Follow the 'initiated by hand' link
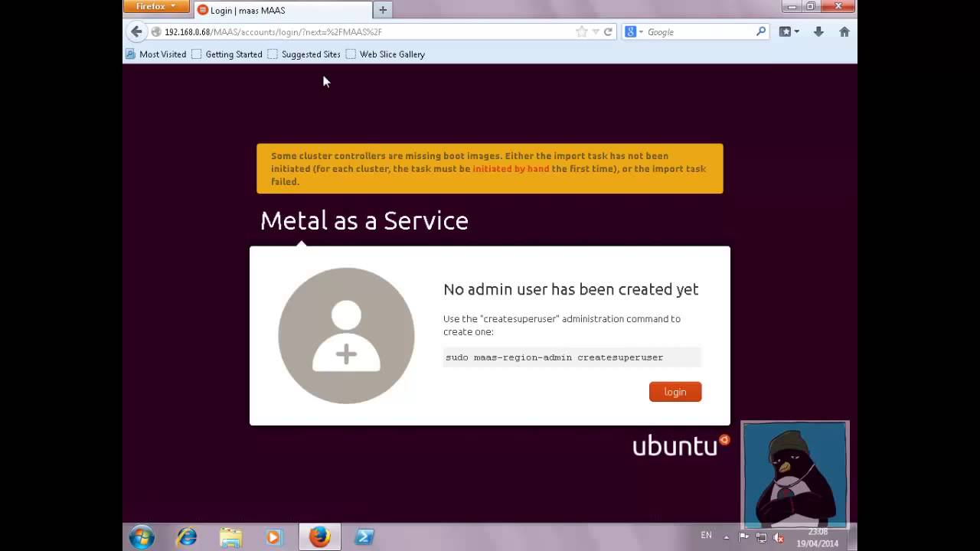980x551 pixels. coord(511,169)
